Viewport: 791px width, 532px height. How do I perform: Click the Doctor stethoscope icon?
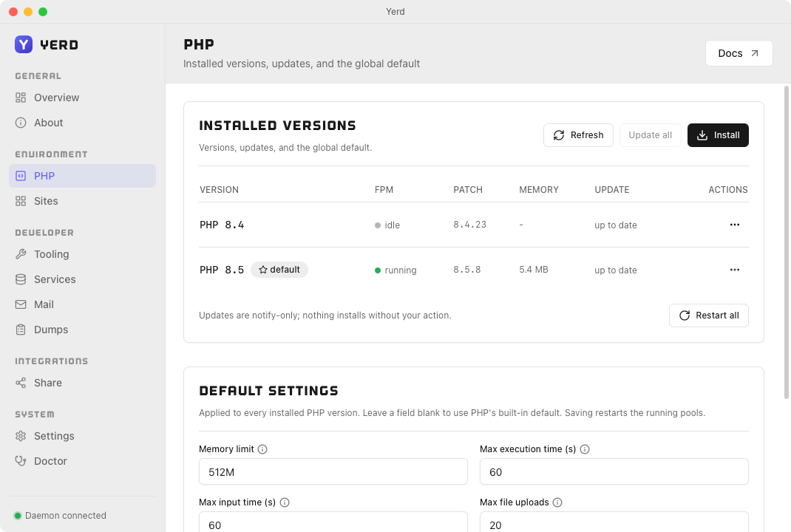[21, 461]
